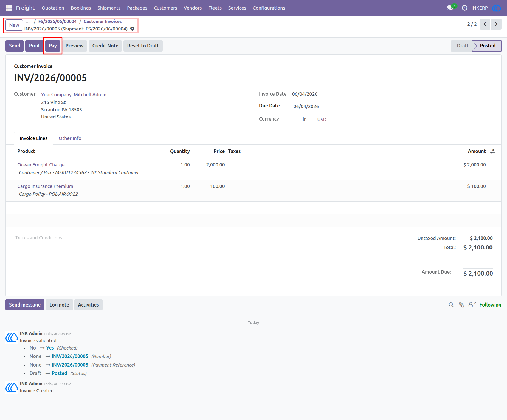Image resolution: width=507 pixels, height=420 pixels.
Task: Click the Send button
Action: (15, 46)
